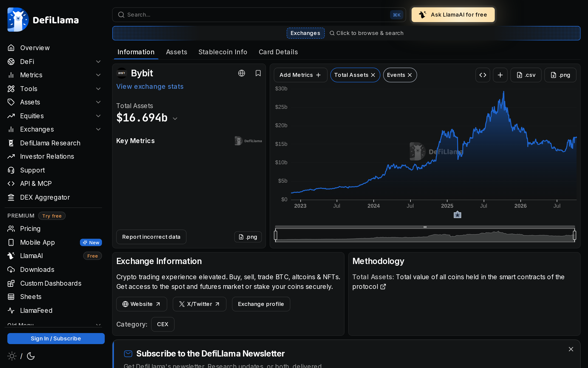Open the Card Details tab

pos(278,52)
